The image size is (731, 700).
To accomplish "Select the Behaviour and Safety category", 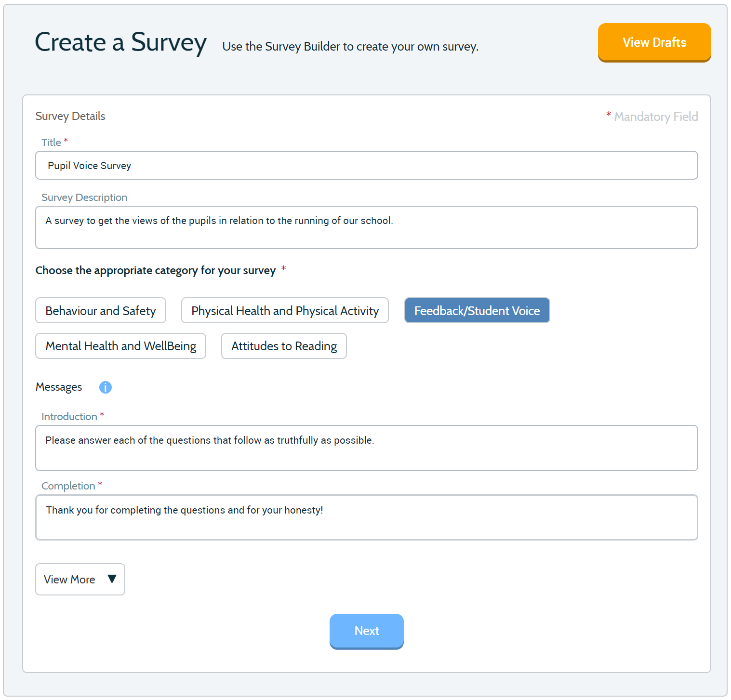I will [x=101, y=311].
